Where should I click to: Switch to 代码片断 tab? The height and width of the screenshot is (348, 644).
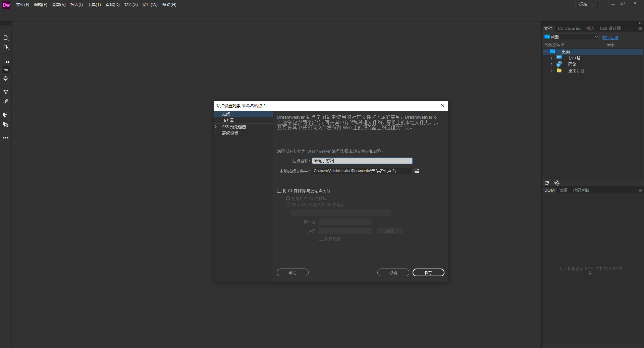point(581,190)
